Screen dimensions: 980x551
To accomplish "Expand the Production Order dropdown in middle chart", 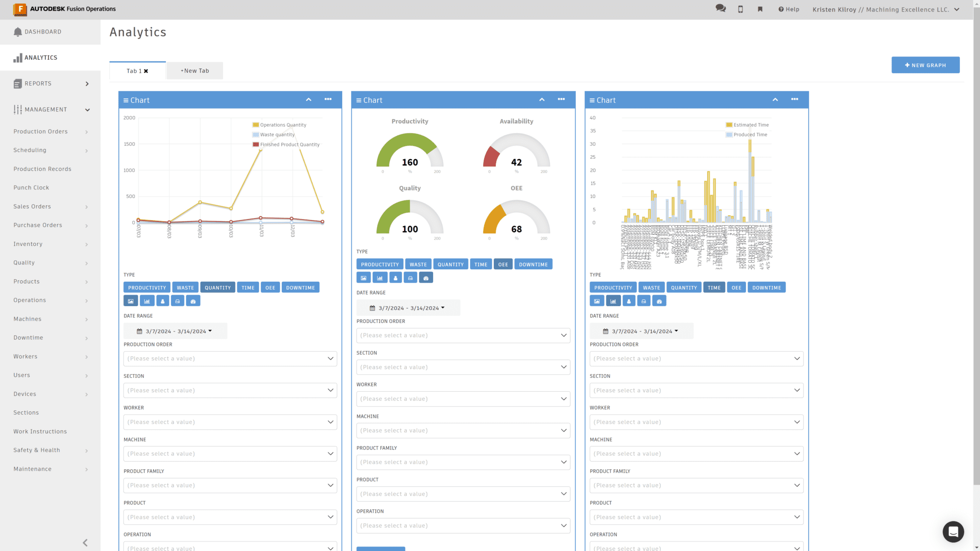I will (463, 335).
